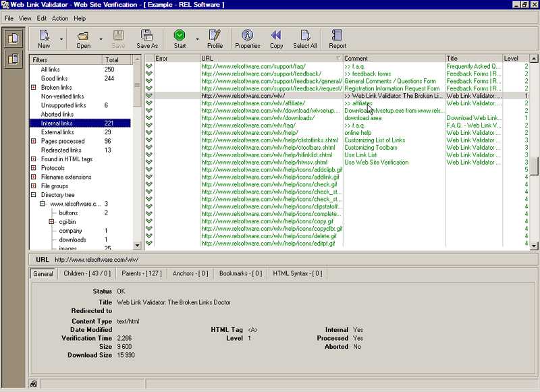This screenshot has height=392, width=540.
Task: Open the File menu
Action: pos(9,18)
